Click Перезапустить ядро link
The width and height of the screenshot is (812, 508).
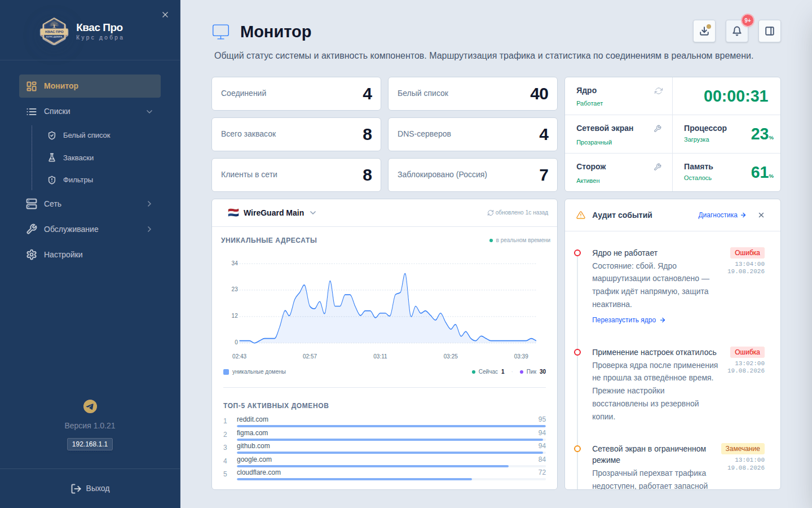[629, 320]
